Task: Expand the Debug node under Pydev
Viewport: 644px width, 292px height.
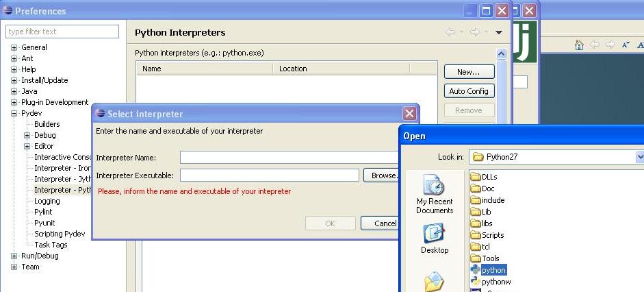Action: coord(27,135)
